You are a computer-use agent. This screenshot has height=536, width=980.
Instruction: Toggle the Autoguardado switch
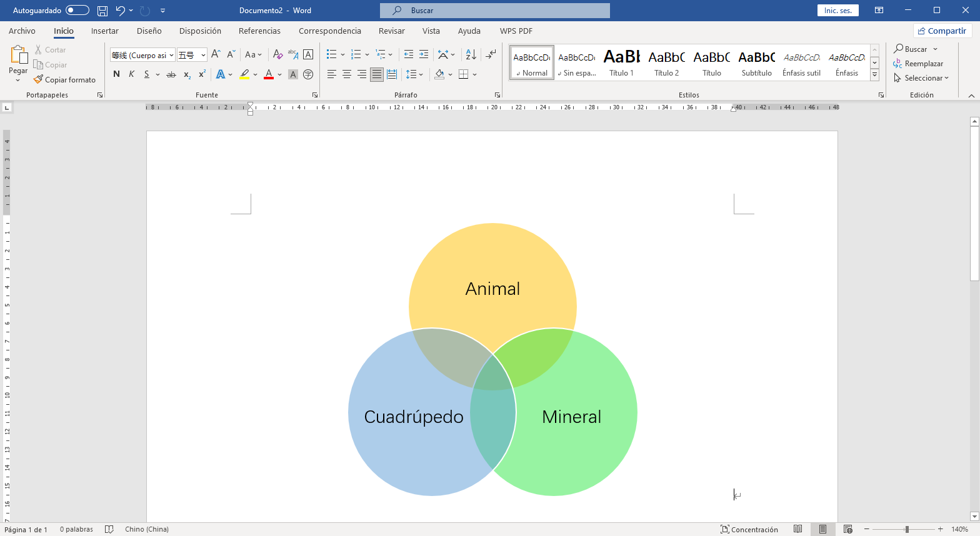click(x=77, y=11)
